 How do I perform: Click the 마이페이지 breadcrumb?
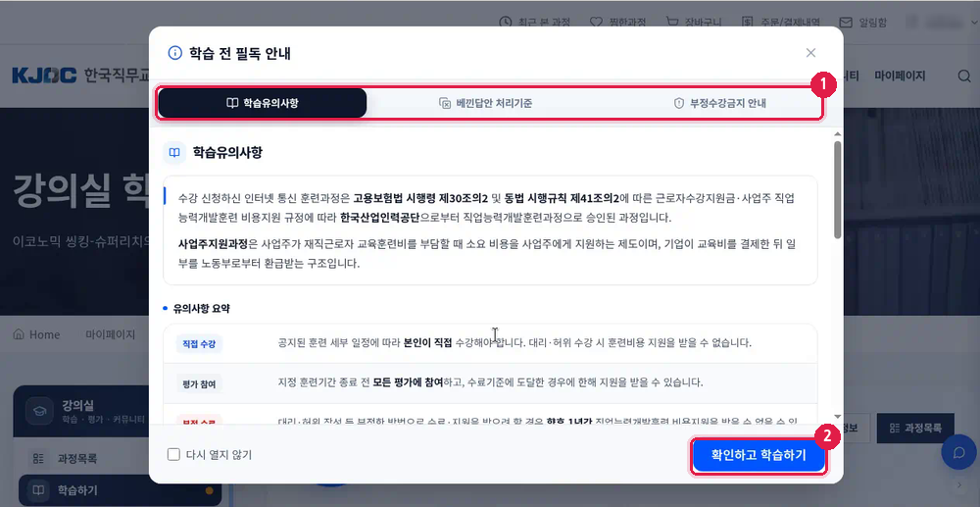pyautogui.click(x=110, y=334)
